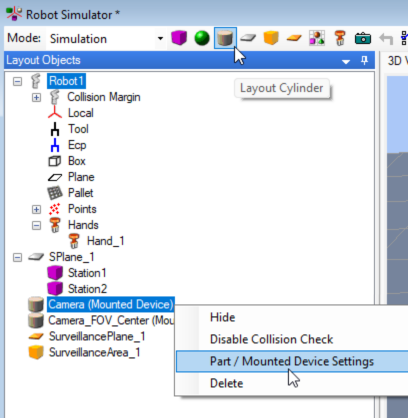Add a Surveillance Plane with orange plane icon
Screen dimensions: 408x418
click(294, 38)
